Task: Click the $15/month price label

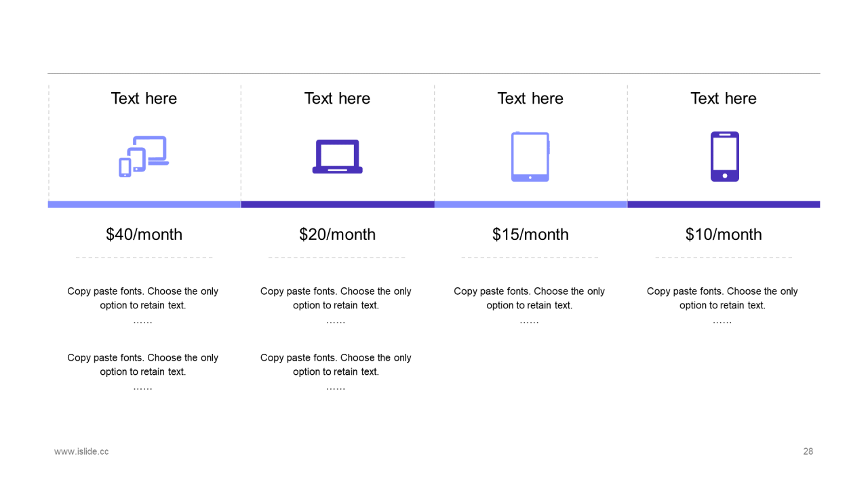Action: [x=530, y=235]
